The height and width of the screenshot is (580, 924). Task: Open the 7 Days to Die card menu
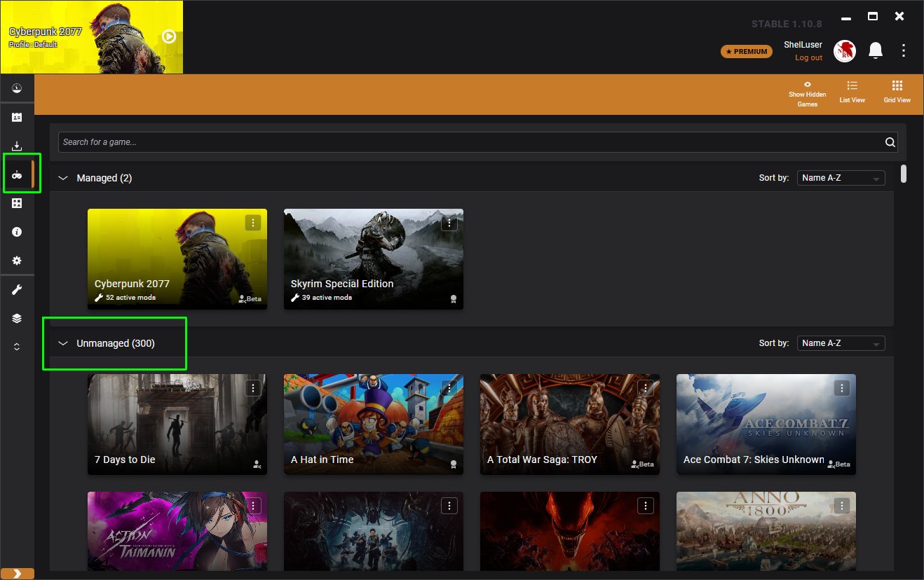click(x=253, y=387)
